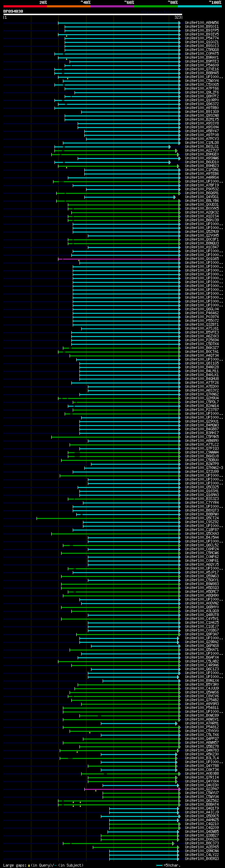Click the long green bar for UniRef100_Q5CT24
Screen dimensions: 225x868
(x=108, y=518)
